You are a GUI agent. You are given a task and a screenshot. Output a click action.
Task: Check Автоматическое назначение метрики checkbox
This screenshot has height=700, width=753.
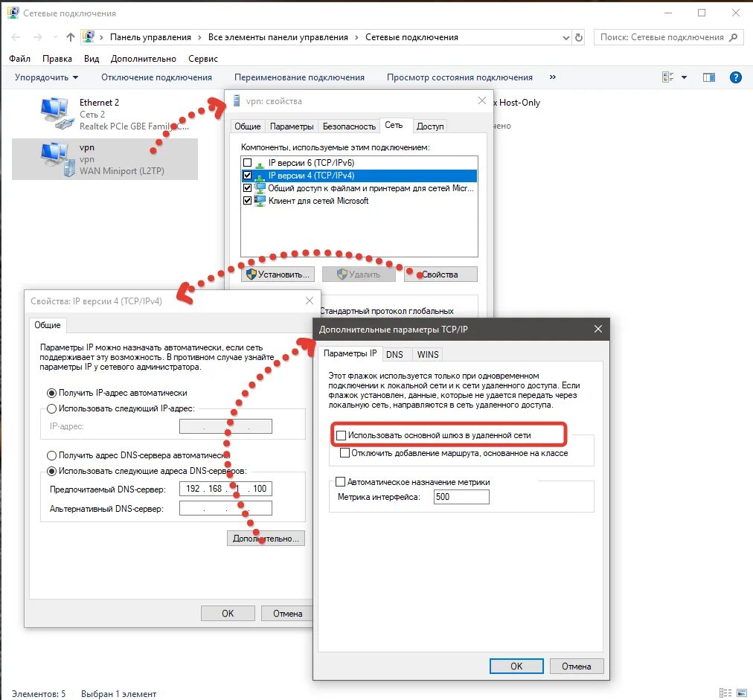[341, 481]
